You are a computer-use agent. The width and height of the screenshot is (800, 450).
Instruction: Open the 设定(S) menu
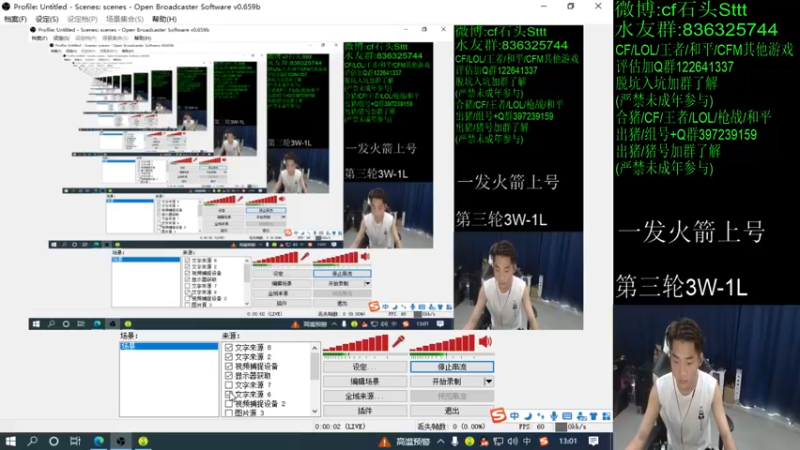point(47,19)
